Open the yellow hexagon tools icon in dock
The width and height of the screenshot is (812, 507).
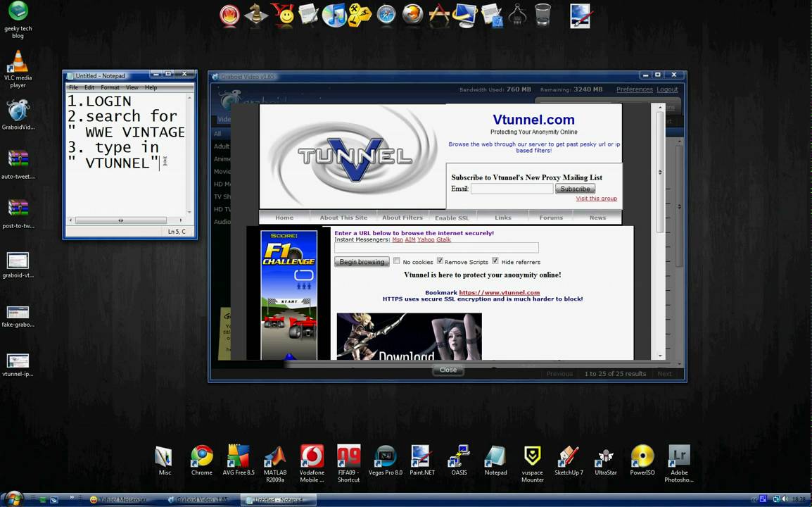[360, 15]
